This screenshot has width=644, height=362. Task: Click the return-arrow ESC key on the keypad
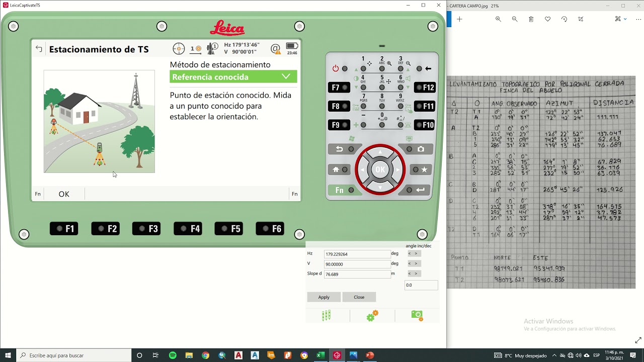pos(344,149)
